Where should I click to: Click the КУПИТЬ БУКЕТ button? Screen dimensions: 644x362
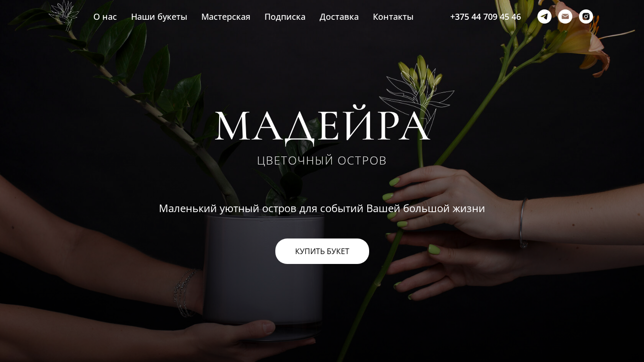tap(322, 251)
